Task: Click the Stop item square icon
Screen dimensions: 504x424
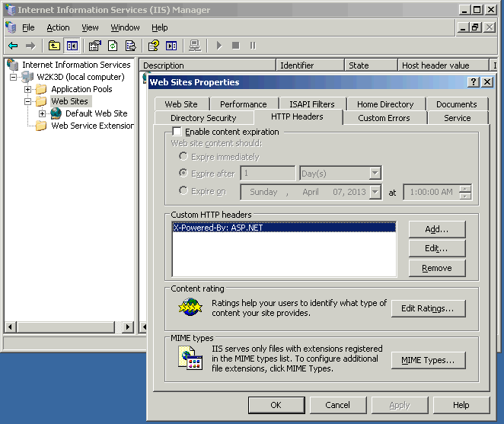Action: (x=236, y=46)
